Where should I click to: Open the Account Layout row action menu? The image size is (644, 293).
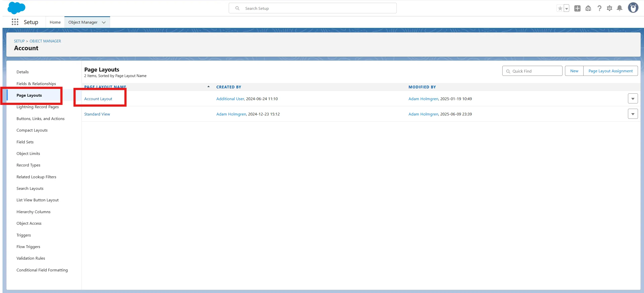(633, 99)
